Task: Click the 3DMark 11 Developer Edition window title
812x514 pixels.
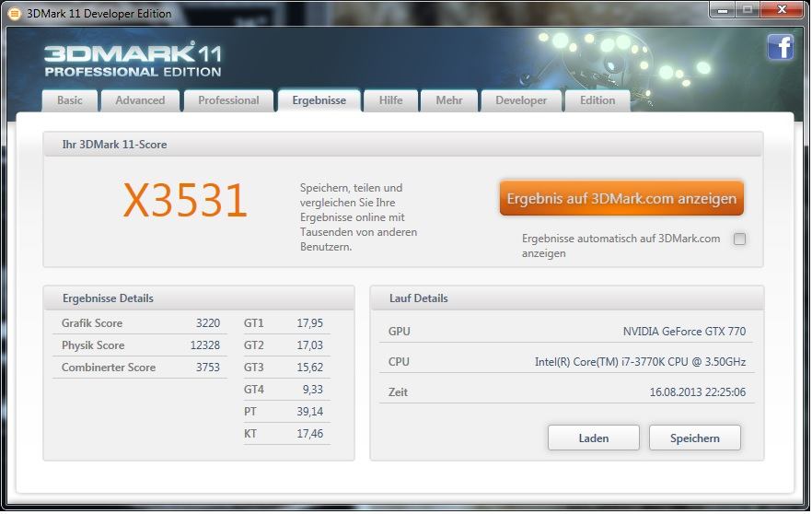Action: tap(99, 14)
